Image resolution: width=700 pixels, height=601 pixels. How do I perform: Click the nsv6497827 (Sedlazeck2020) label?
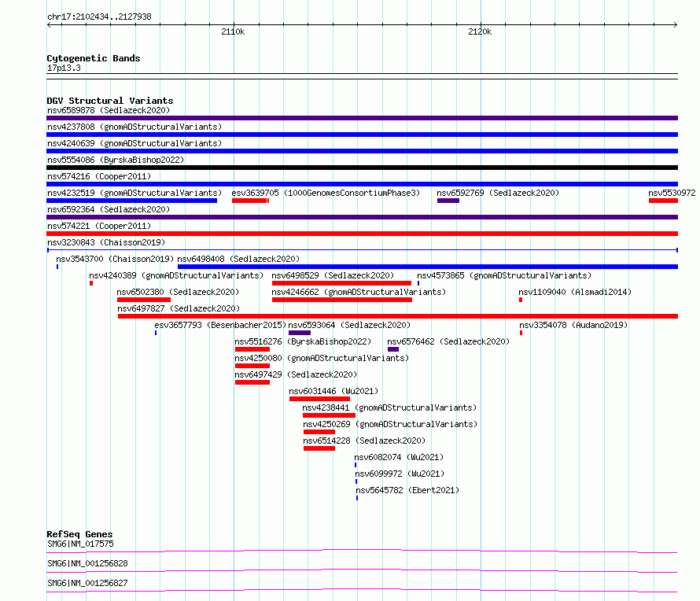tap(179, 308)
